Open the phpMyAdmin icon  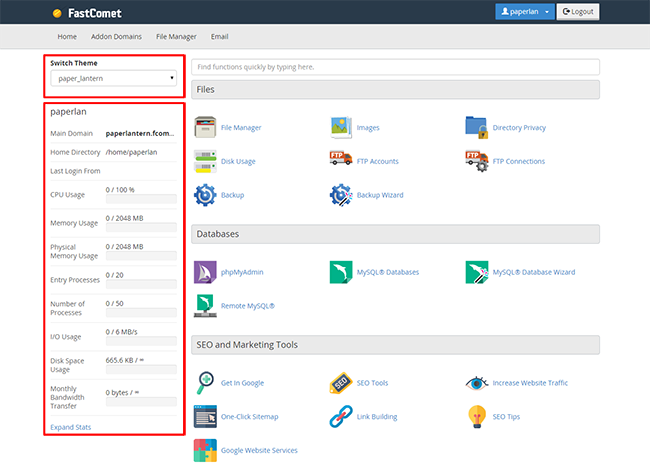coord(205,272)
